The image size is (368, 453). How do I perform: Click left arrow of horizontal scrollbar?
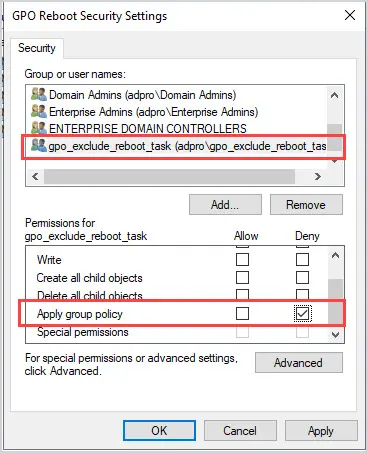coord(35,176)
